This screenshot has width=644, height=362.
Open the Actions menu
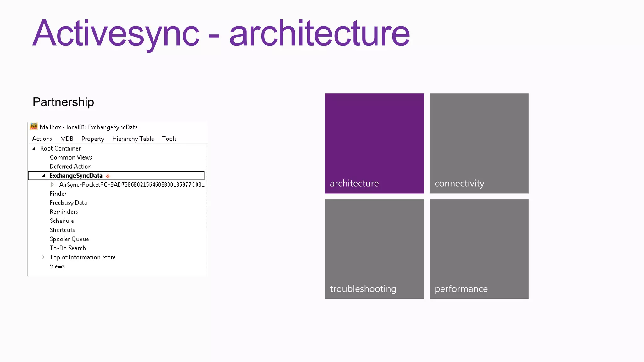click(42, 139)
